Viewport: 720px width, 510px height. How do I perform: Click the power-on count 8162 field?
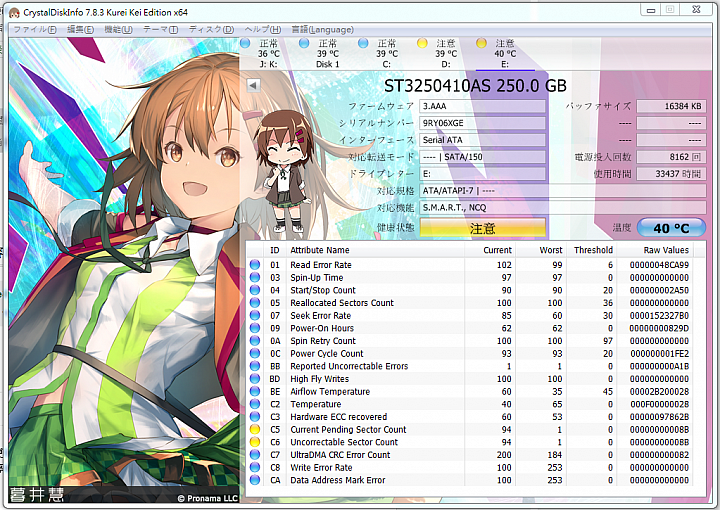click(671, 157)
